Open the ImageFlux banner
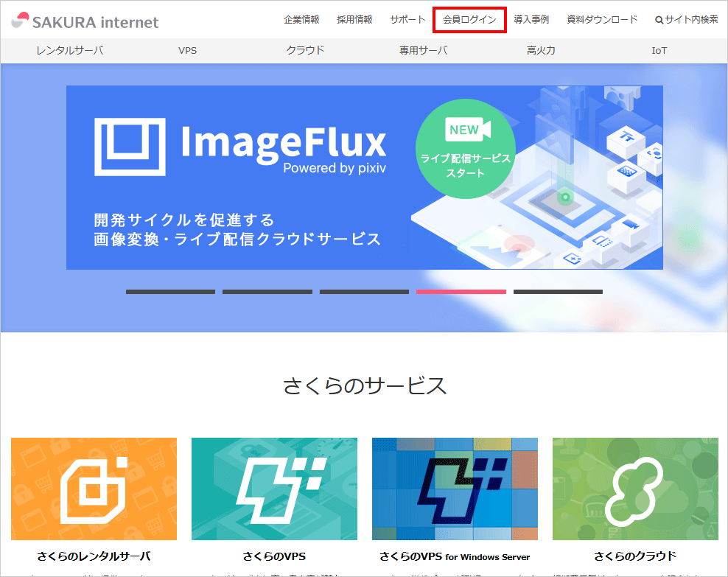 click(365, 178)
